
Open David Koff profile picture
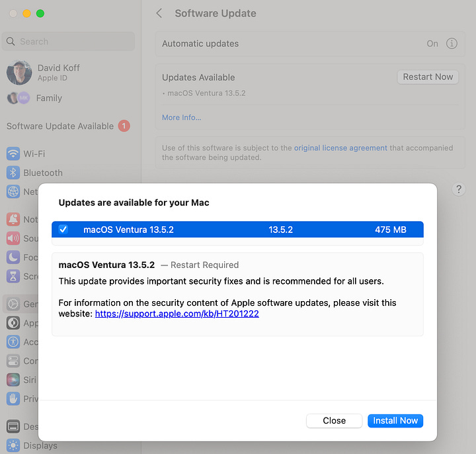pyautogui.click(x=19, y=73)
